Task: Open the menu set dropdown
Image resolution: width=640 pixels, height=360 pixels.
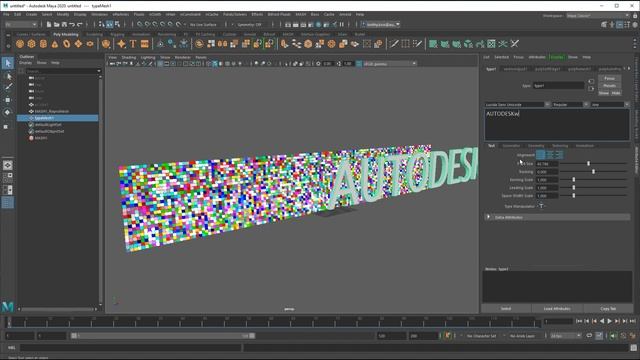Action: coord(21,24)
